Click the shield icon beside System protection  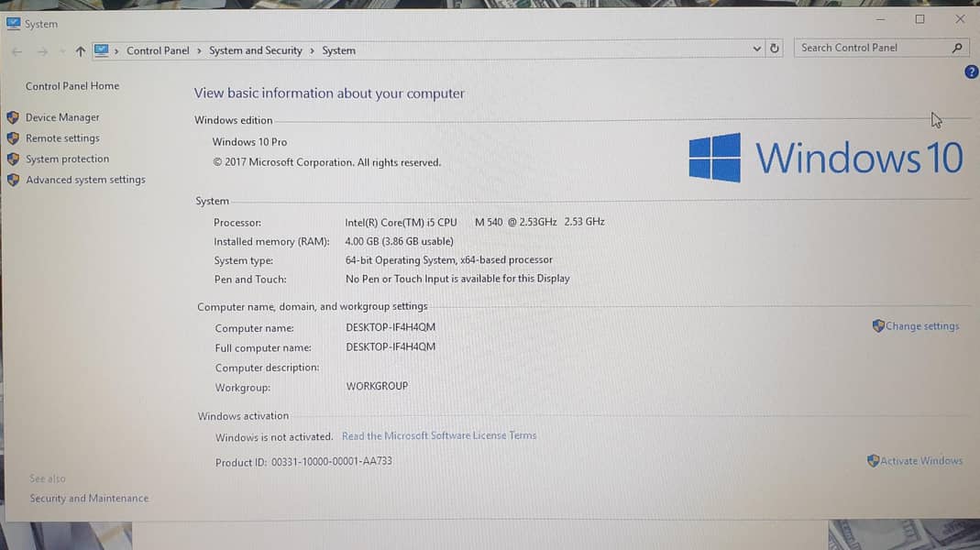point(13,159)
